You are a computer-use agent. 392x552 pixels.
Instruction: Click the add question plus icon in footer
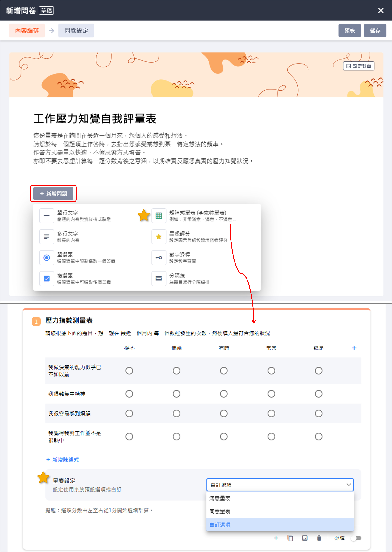(x=276, y=538)
